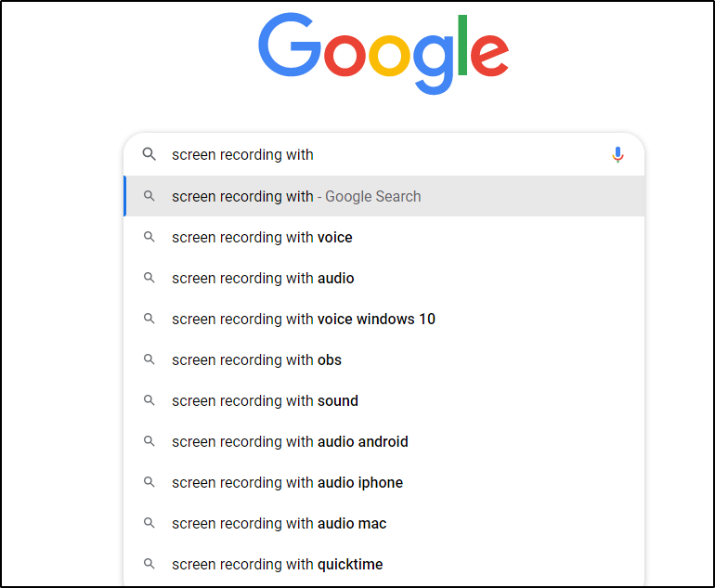Pick 'screen recording with audio android'
The height and width of the screenshot is (588, 715).
[290, 441]
